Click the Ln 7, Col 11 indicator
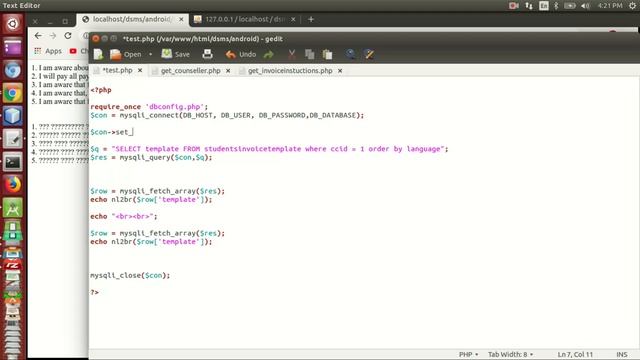 pos(575,354)
